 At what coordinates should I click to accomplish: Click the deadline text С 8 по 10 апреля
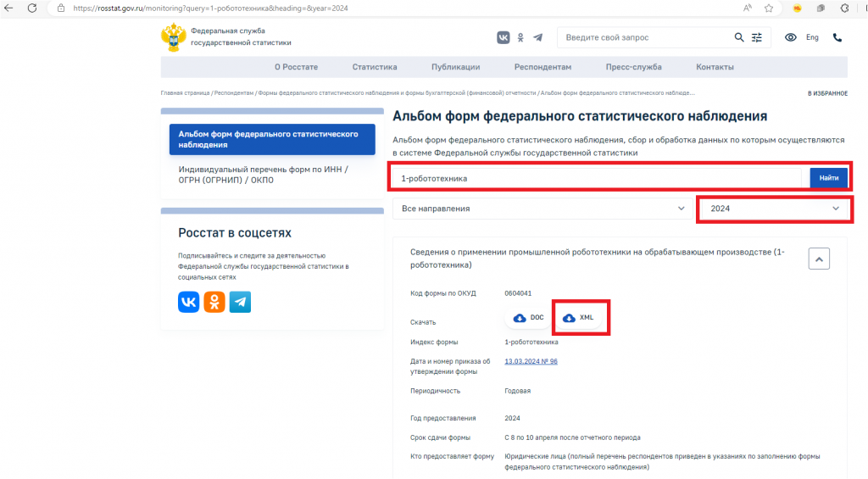pos(572,437)
